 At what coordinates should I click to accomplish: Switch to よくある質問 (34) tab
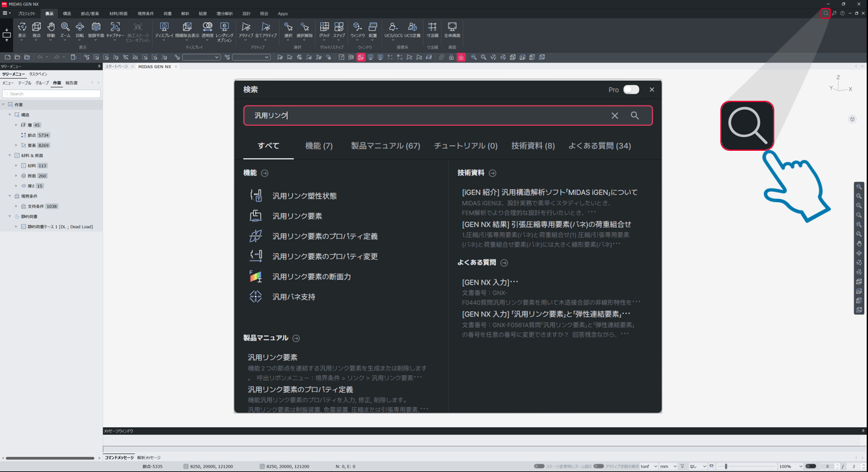click(599, 146)
